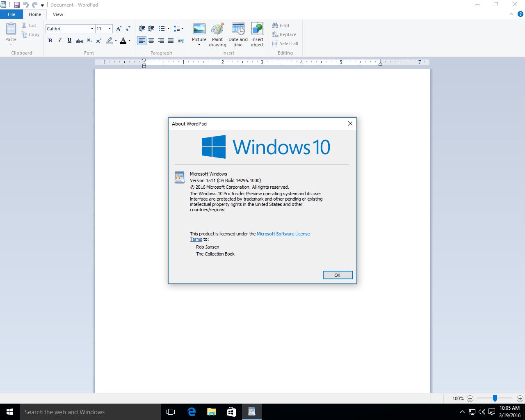Click the Grow font icon
The width and height of the screenshot is (525, 420).
pos(119,29)
